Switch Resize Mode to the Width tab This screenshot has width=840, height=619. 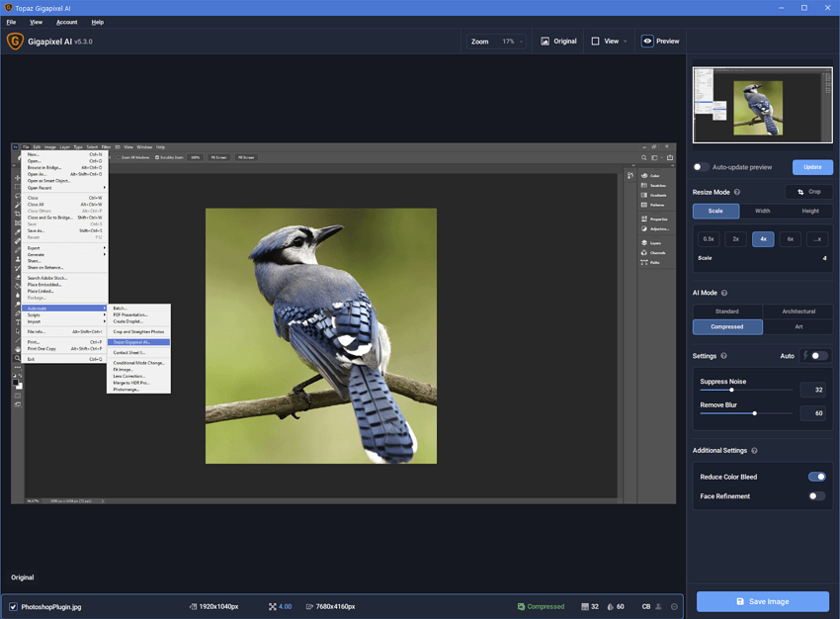762,211
